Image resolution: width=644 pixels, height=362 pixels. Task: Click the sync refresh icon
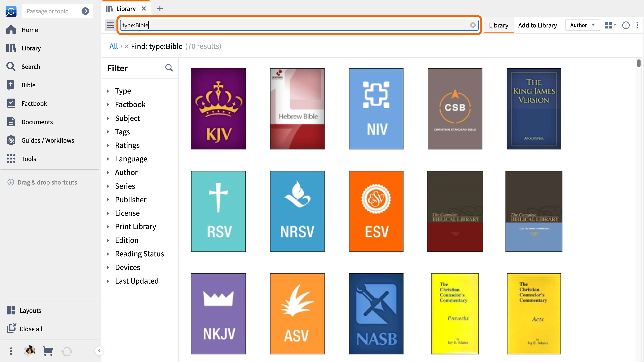[67, 351]
